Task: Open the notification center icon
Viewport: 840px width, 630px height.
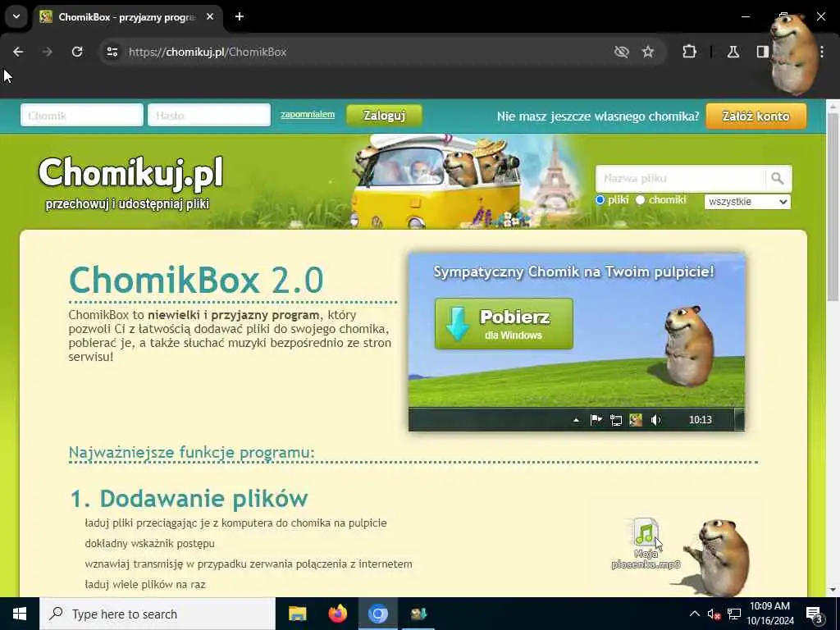Action: click(x=815, y=614)
